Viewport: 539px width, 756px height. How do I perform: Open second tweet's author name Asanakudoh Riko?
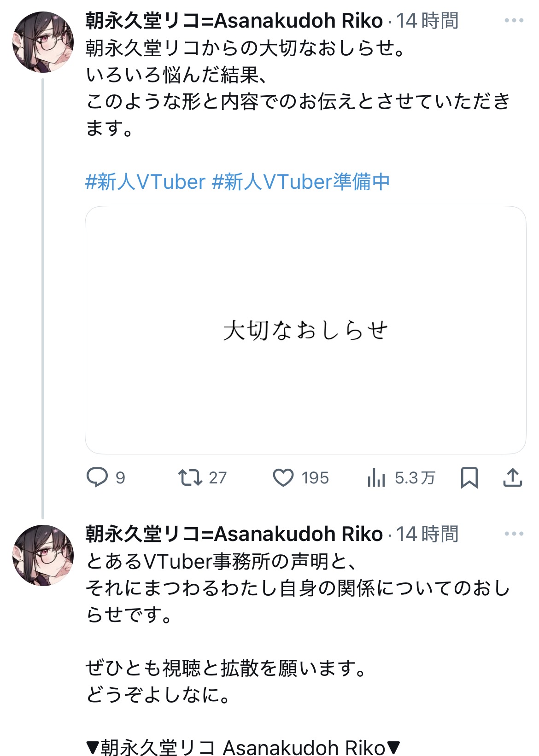(234, 534)
